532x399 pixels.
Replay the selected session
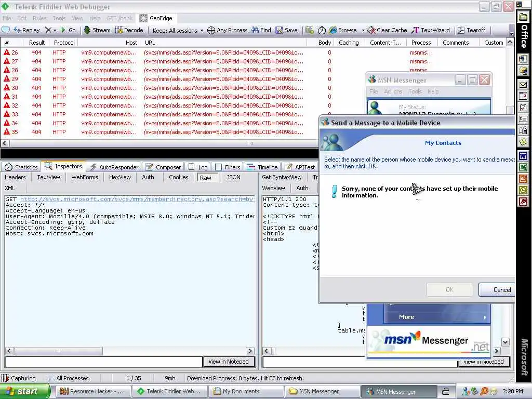tap(27, 30)
